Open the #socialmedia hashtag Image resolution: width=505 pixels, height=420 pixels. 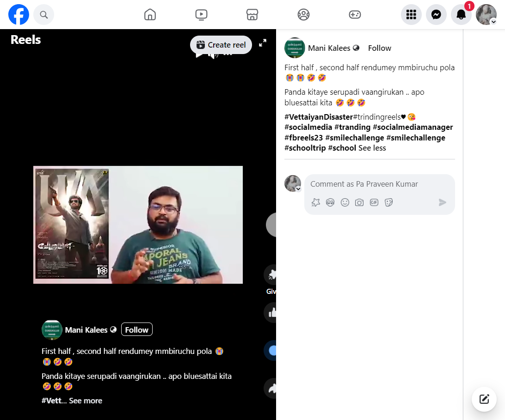coord(308,127)
